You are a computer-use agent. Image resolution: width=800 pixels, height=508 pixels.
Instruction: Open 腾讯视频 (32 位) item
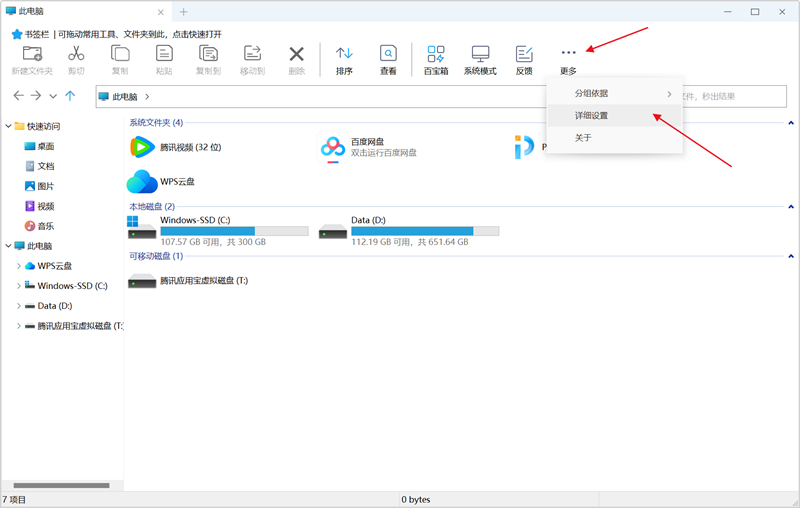pyautogui.click(x=175, y=147)
